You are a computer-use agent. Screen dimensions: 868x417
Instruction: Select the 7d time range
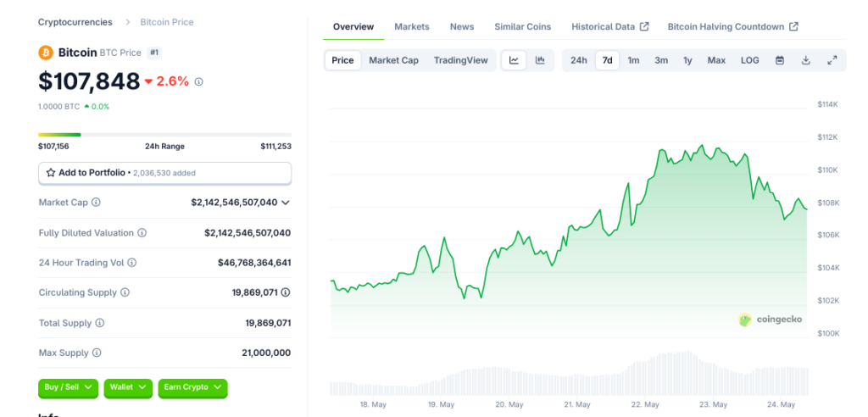607,60
